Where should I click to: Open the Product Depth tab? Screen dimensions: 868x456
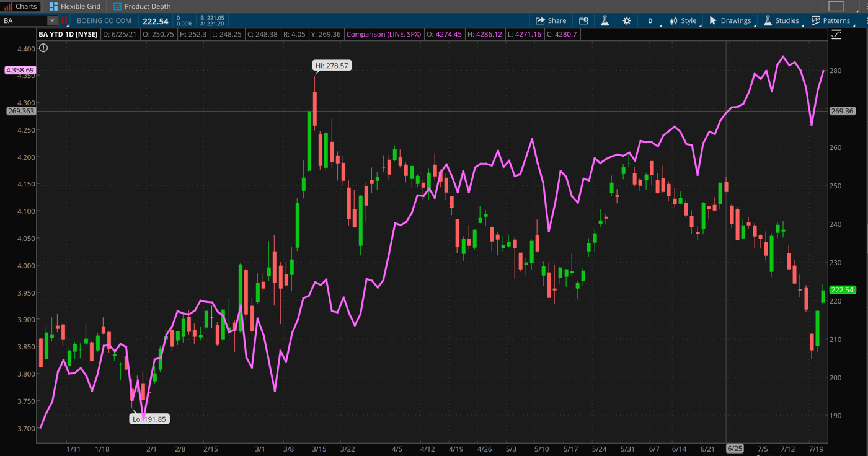click(142, 6)
